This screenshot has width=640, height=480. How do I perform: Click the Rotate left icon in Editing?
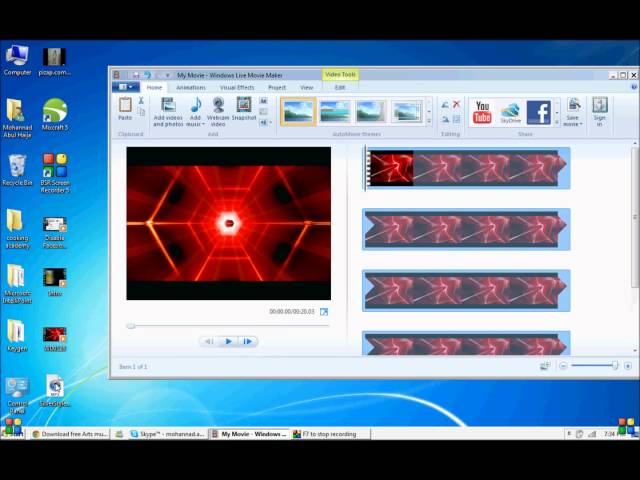(x=445, y=105)
